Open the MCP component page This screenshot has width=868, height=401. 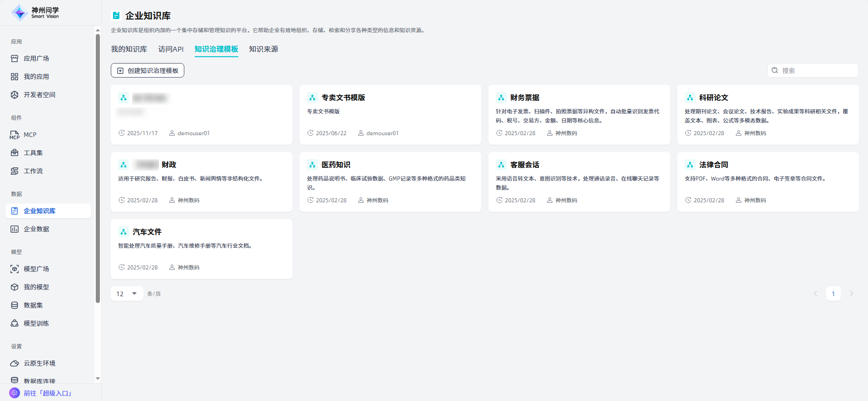click(30, 135)
